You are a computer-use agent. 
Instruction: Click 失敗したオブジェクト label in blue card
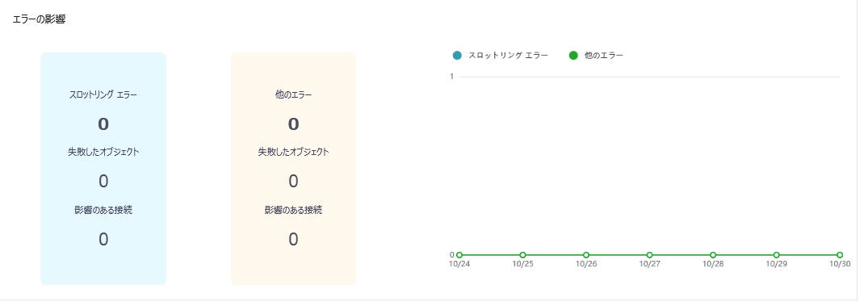[x=103, y=152]
